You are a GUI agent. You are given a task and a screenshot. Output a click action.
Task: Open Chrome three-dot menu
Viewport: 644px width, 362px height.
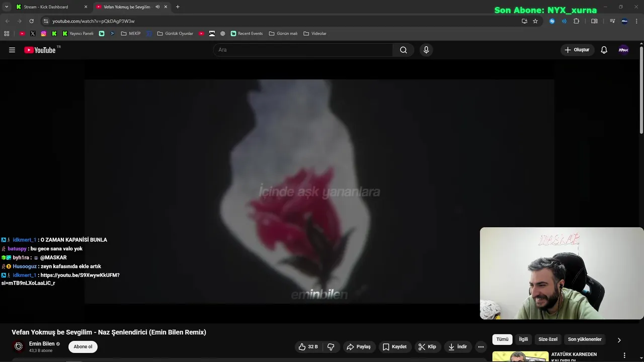637,21
